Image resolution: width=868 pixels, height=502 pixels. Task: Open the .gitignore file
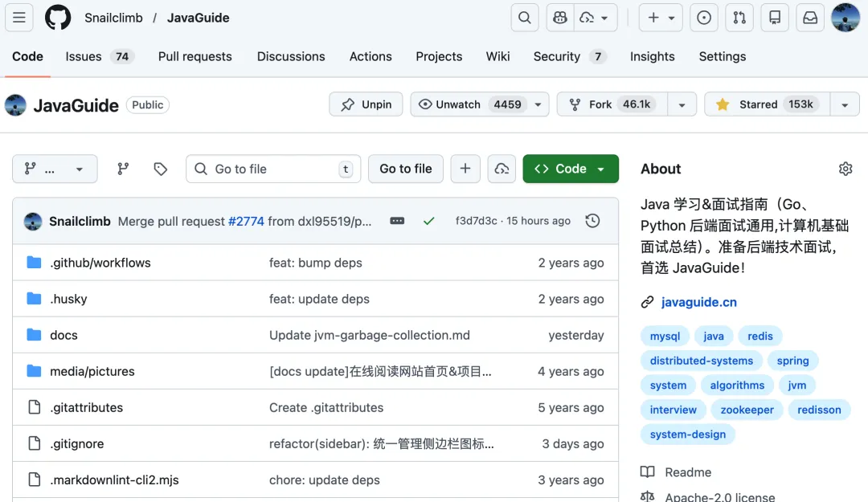point(77,444)
